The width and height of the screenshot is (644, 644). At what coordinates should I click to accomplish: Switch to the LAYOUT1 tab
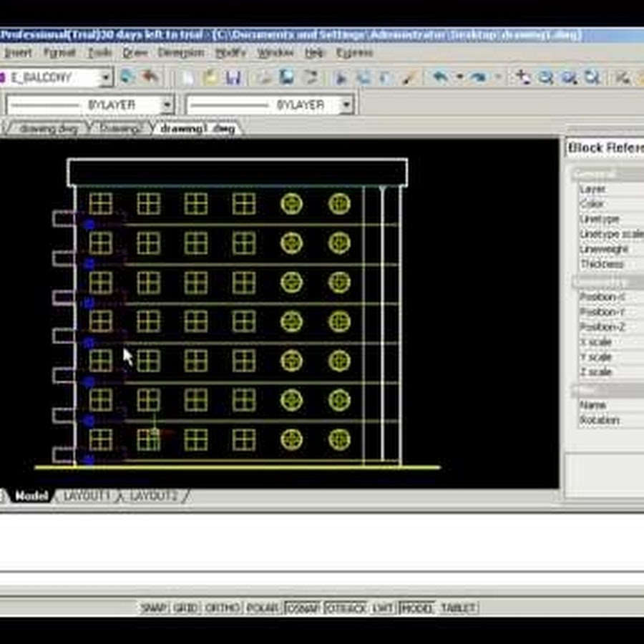coord(87,496)
